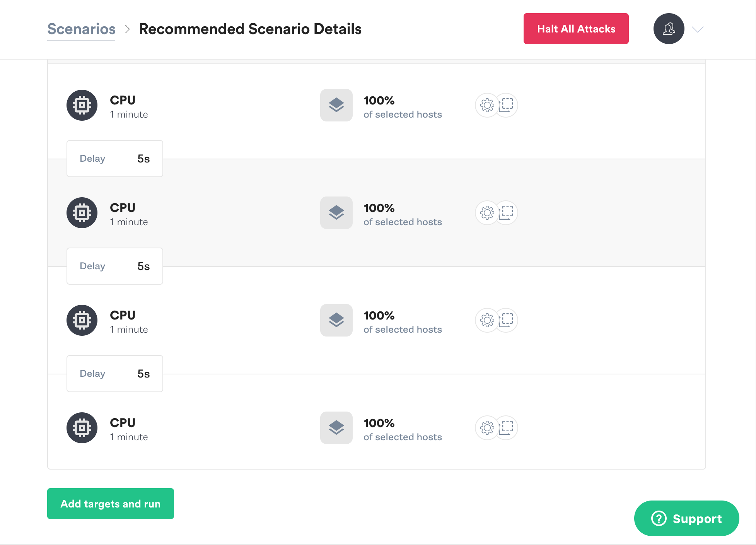Image resolution: width=756 pixels, height=545 pixels.
Task: Click dashed-square target icon in second CPU row
Action: [x=507, y=213]
